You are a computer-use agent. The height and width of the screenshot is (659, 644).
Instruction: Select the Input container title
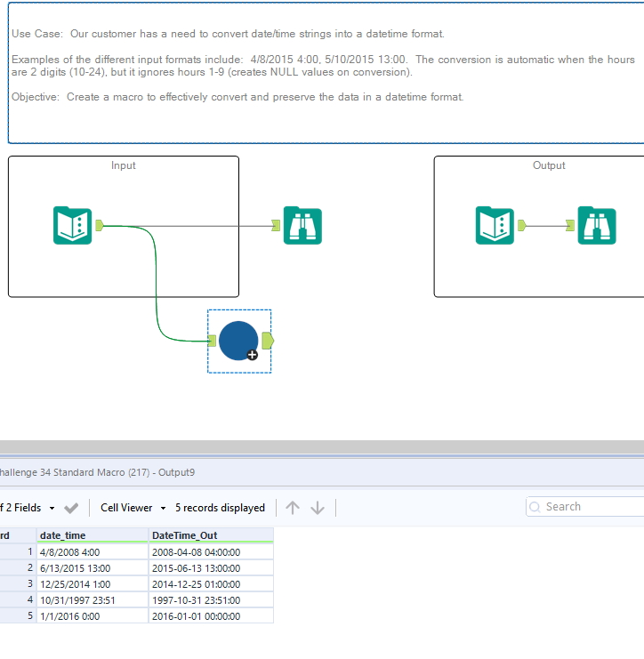tap(123, 165)
